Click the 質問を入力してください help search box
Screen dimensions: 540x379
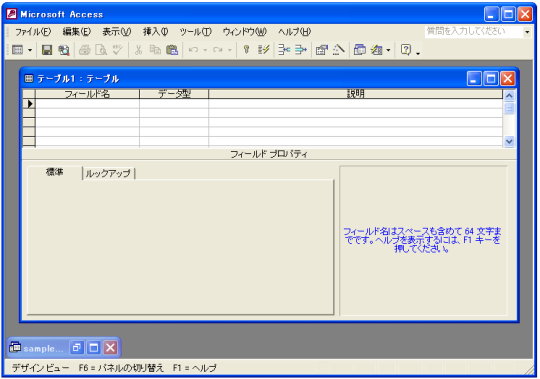tap(474, 32)
